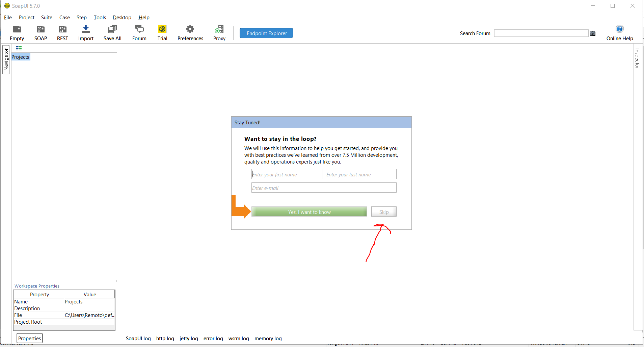
Task: Show the error log tab
Action: (x=213, y=339)
